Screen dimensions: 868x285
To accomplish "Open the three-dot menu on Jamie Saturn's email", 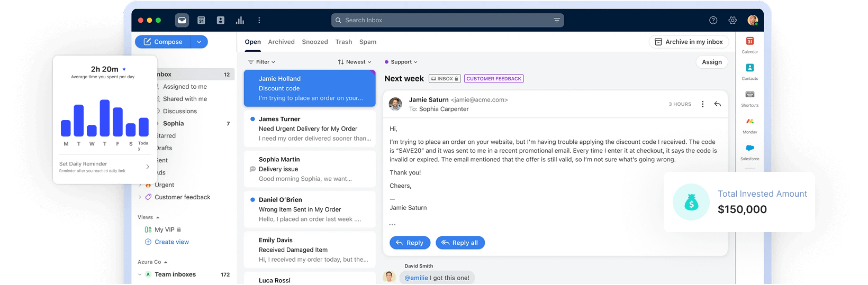I will (x=702, y=104).
